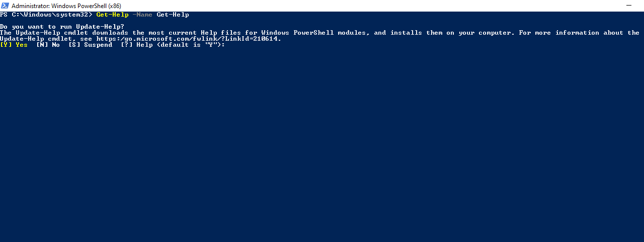Click "The Update-Help cmdlet downloads" text

pos(64,33)
